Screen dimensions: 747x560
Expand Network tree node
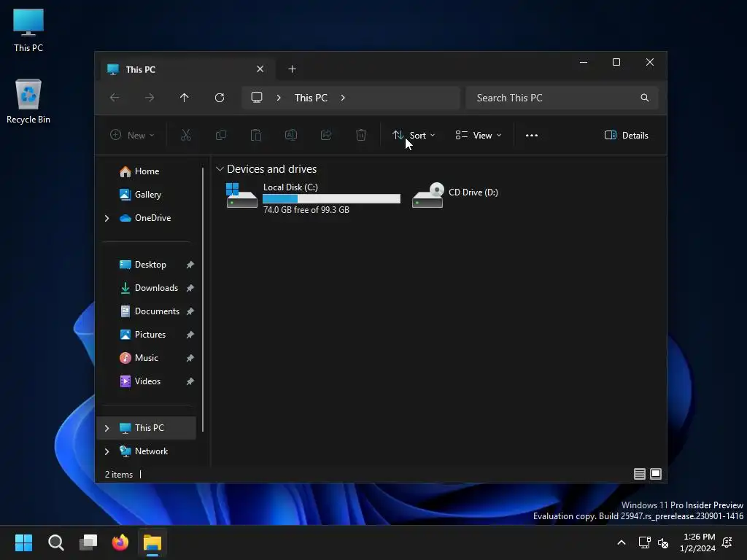click(107, 451)
